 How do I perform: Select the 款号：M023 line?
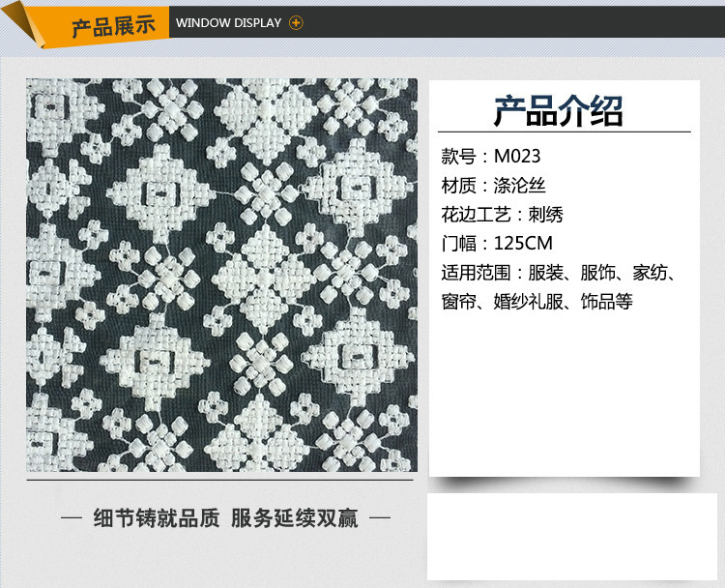[x=490, y=157]
